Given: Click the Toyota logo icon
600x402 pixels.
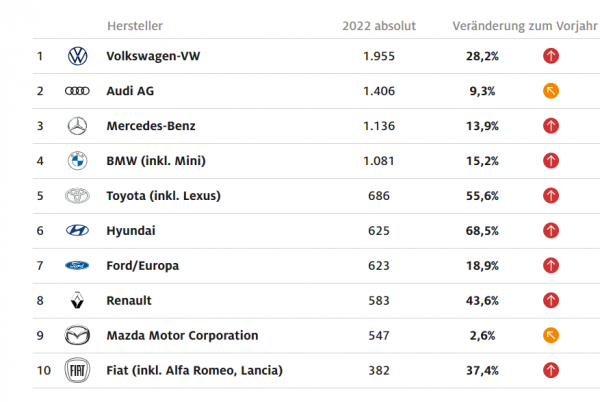Looking at the screenshot, I should [x=77, y=196].
